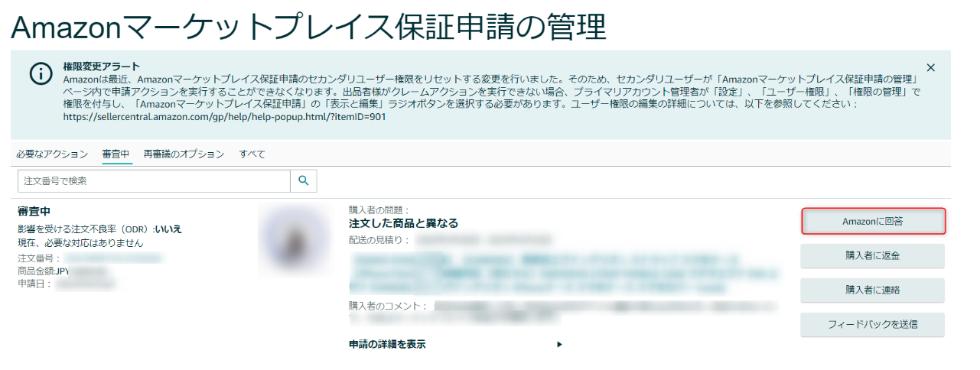Image resolution: width=980 pixels, height=370 pixels.
Task: Open the blurred product thumbnail image
Action: click(294, 238)
